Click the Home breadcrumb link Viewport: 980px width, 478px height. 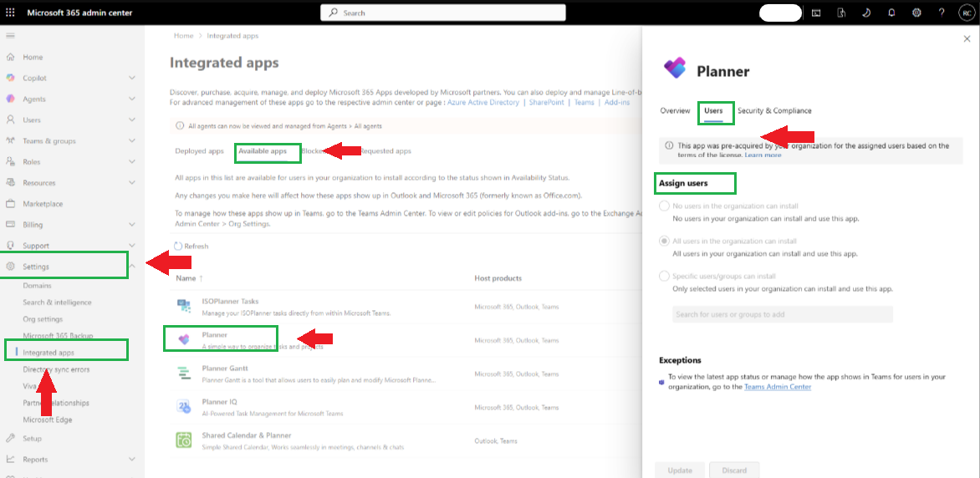tap(184, 36)
